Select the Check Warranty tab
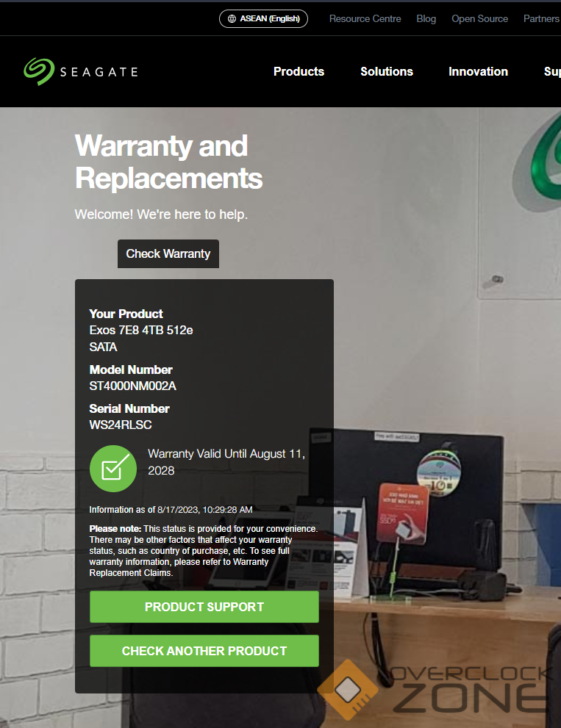561x728 pixels. [x=168, y=253]
